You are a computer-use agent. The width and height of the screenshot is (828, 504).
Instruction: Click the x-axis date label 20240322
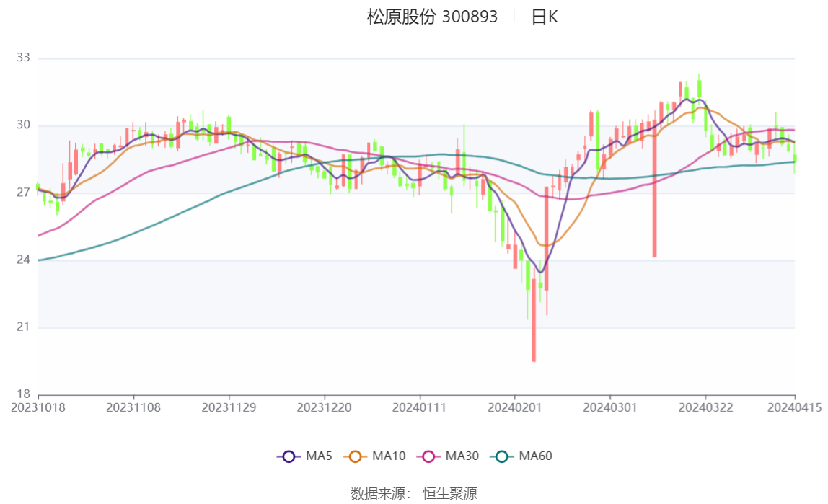pos(705,408)
